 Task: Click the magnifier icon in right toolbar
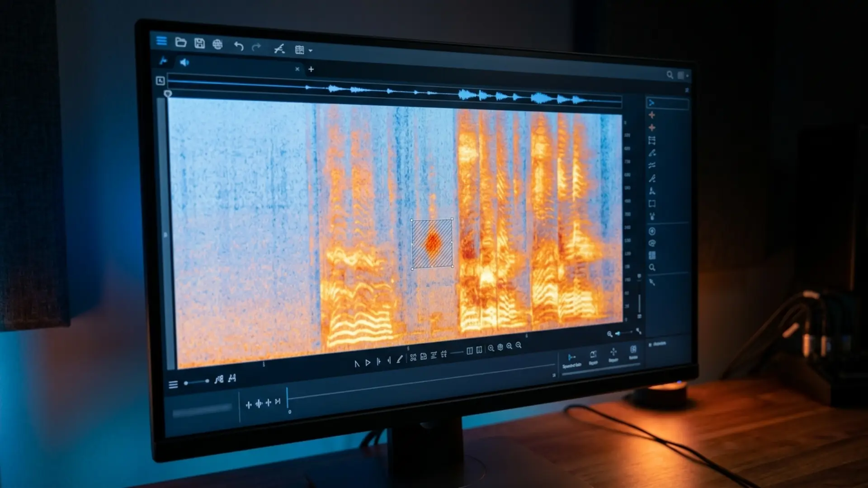click(x=651, y=267)
